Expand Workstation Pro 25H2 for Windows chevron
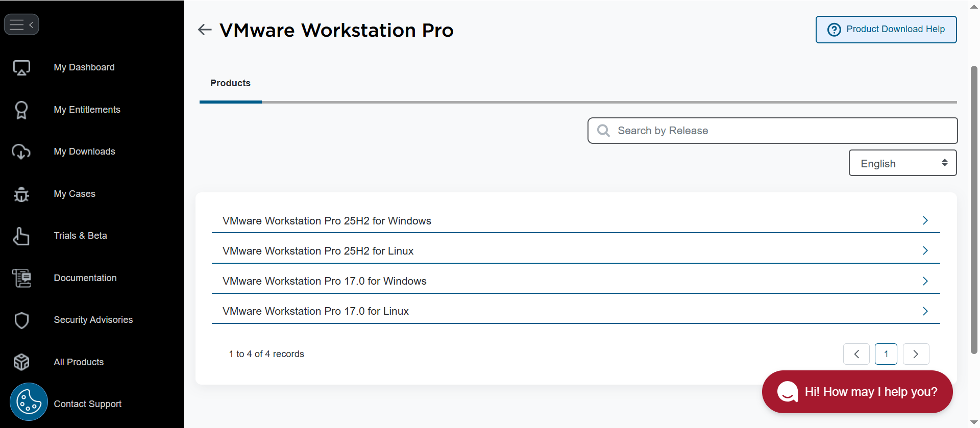The width and height of the screenshot is (980, 428). point(925,220)
